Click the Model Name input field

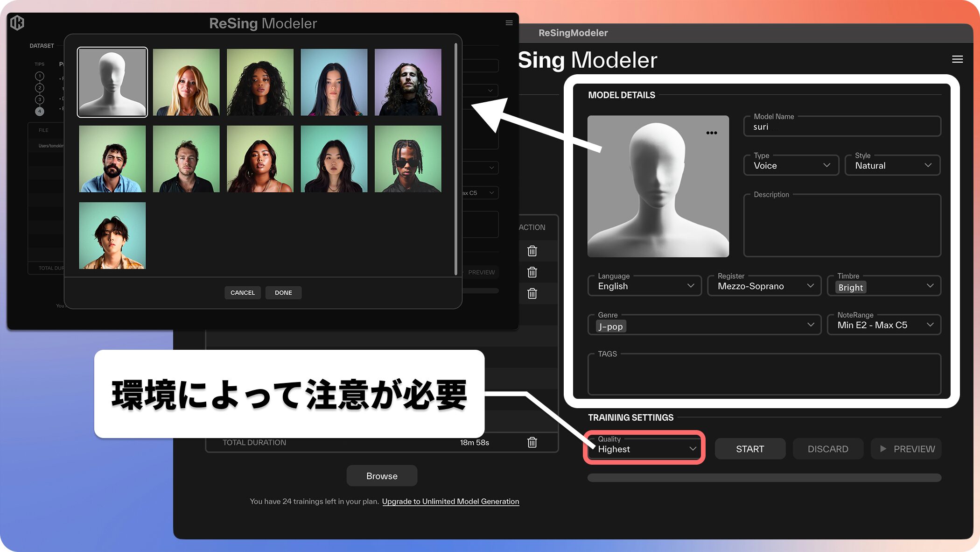(842, 127)
